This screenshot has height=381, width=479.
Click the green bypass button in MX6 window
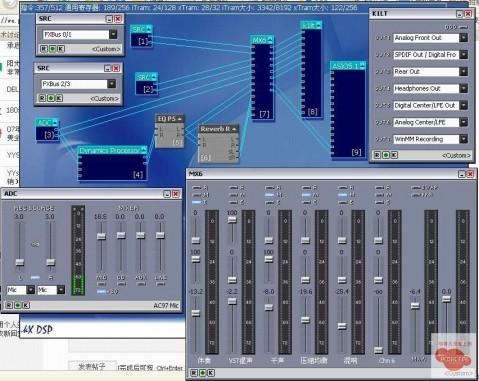[202, 373]
